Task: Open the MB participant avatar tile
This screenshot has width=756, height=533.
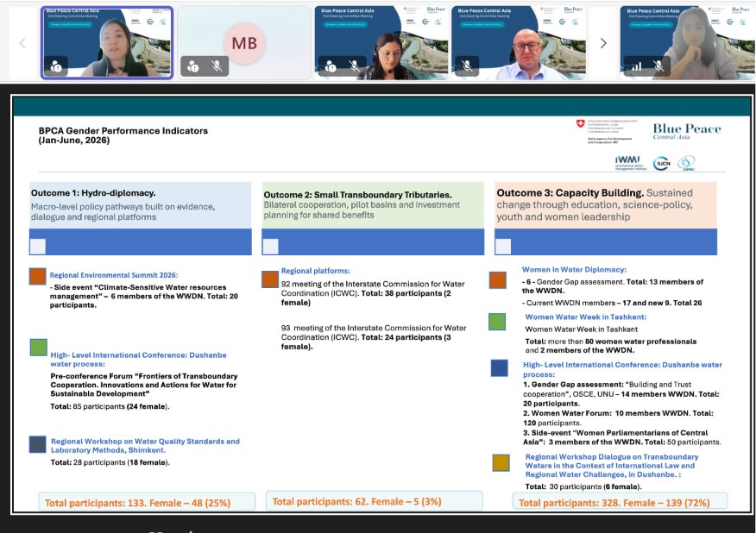Action: (x=244, y=42)
